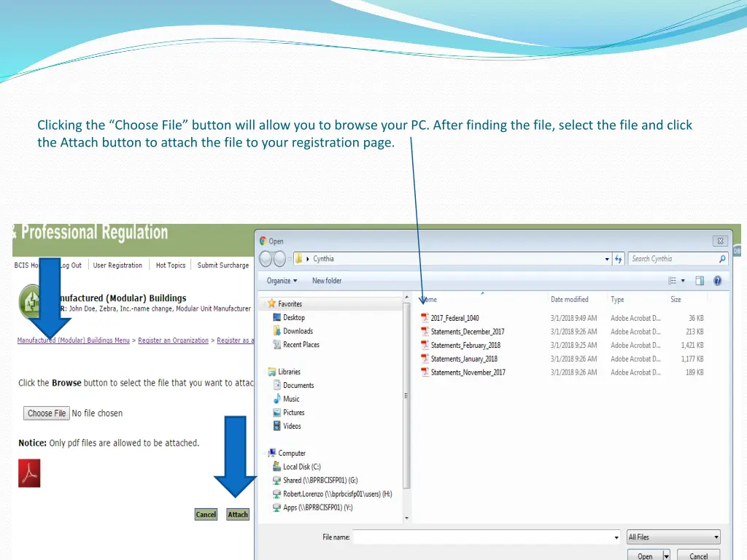Expand the address bar path dropdown
747x560 pixels.
point(607,259)
